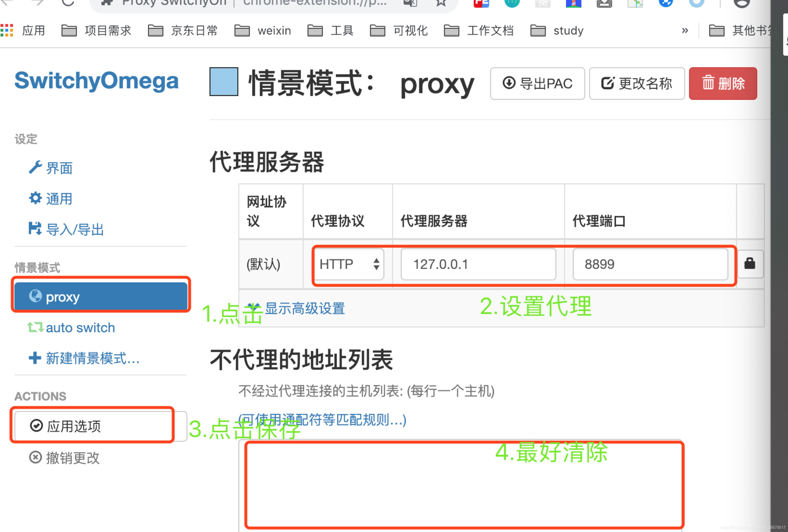
Task: Click the (默认) scheme row cell
Action: (x=271, y=264)
